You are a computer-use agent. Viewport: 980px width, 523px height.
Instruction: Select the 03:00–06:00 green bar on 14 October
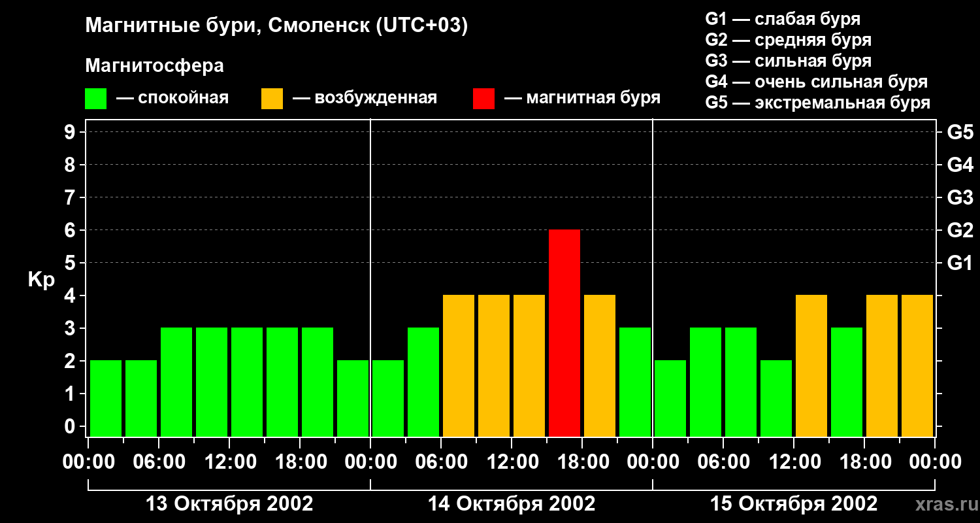tap(423, 382)
